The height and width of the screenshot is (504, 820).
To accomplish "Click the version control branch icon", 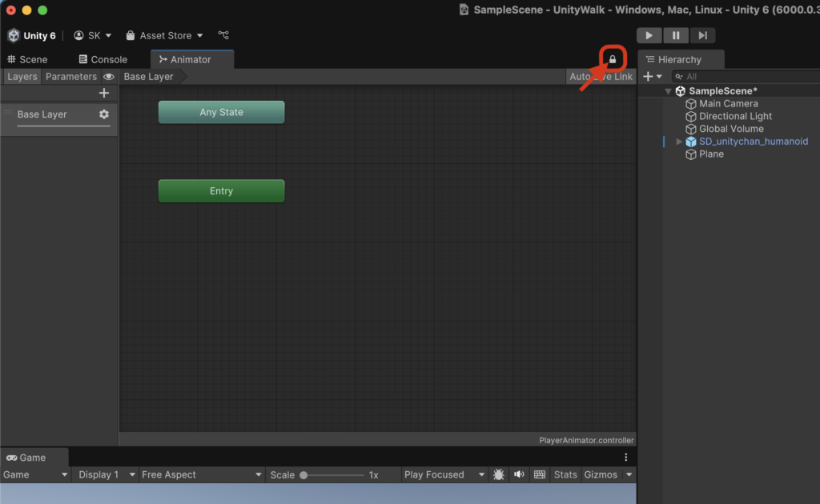I will pos(223,35).
